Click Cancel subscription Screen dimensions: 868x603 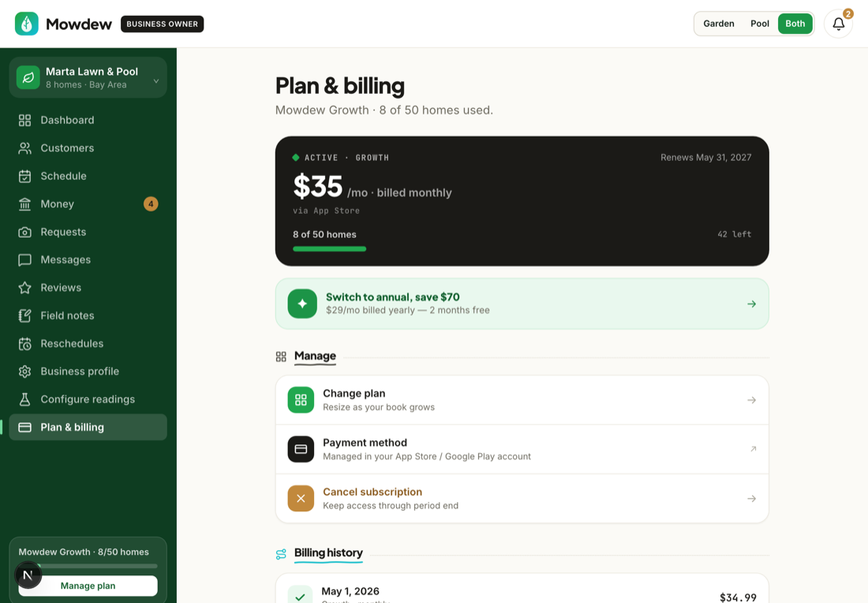pyautogui.click(x=522, y=498)
